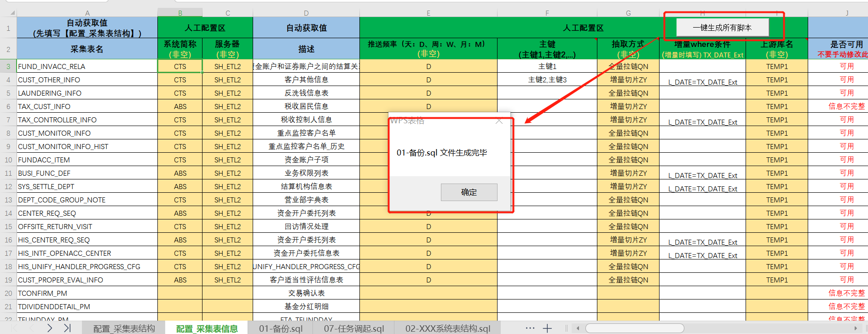
Task: Select cell OFFSITE_RETURN_VISIT
Action: 87,226
